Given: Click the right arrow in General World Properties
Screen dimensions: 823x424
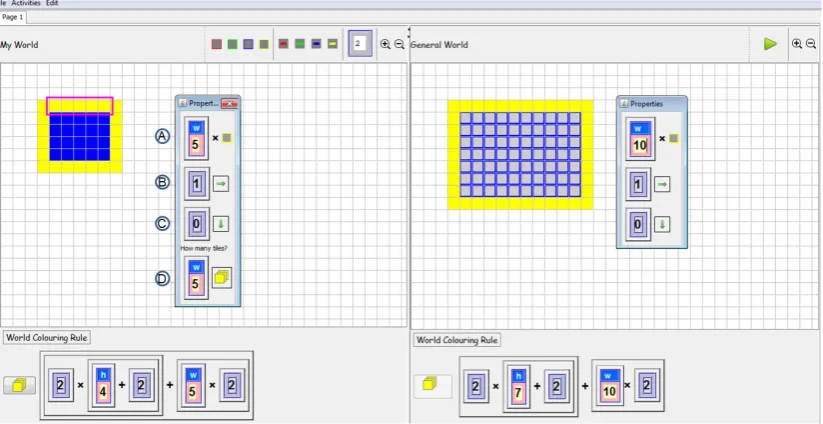Looking at the screenshot, I should coord(662,184).
